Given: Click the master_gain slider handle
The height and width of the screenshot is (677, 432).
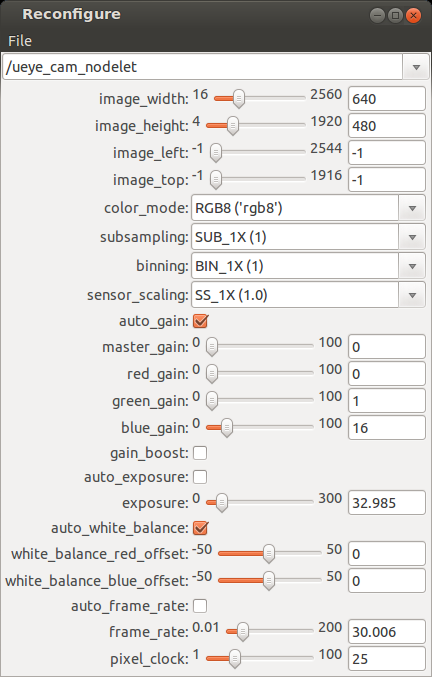Looking at the screenshot, I should click(212, 347).
